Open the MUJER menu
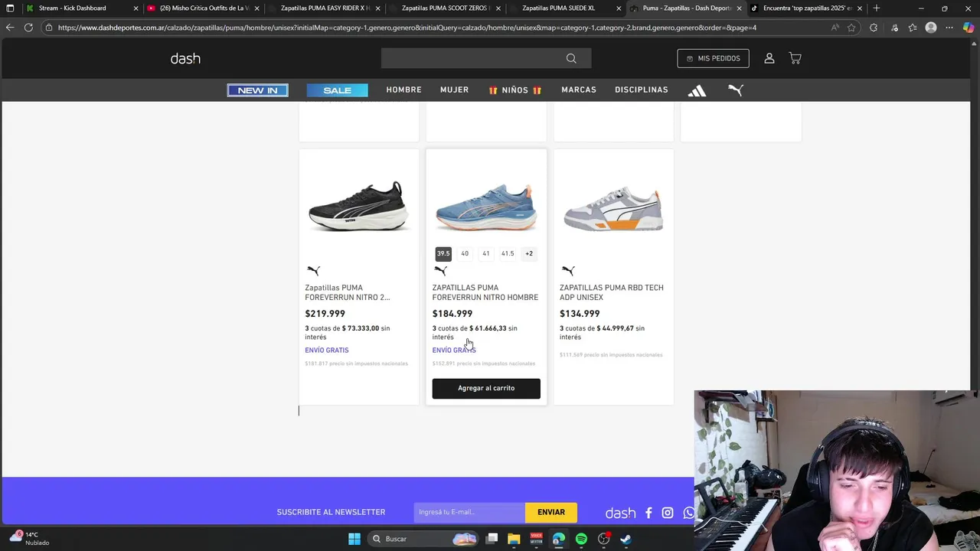The width and height of the screenshot is (980, 551). point(454,90)
